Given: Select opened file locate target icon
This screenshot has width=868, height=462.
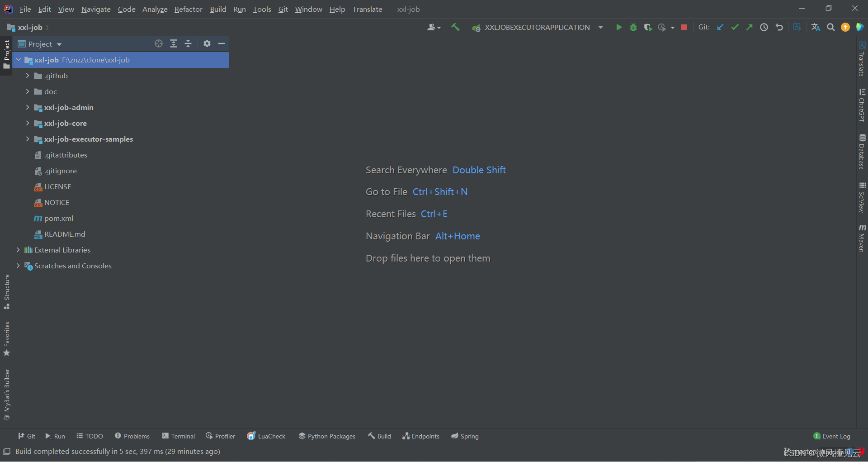Looking at the screenshot, I should point(159,44).
